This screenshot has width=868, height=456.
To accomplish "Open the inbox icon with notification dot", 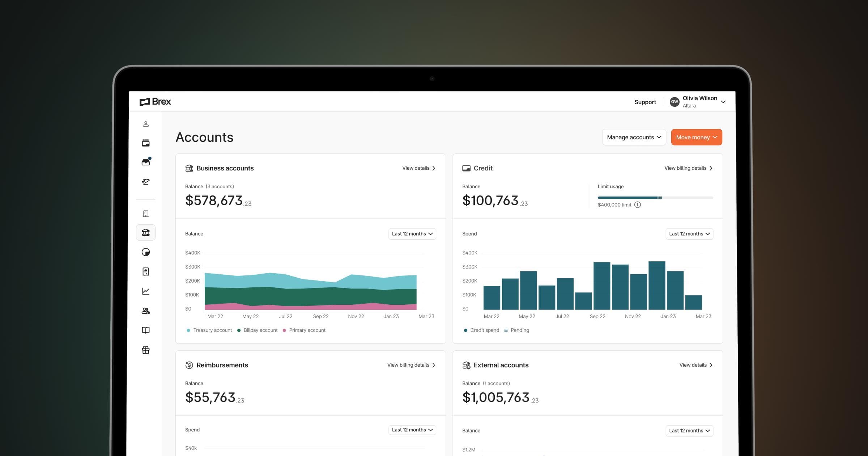I will (146, 162).
